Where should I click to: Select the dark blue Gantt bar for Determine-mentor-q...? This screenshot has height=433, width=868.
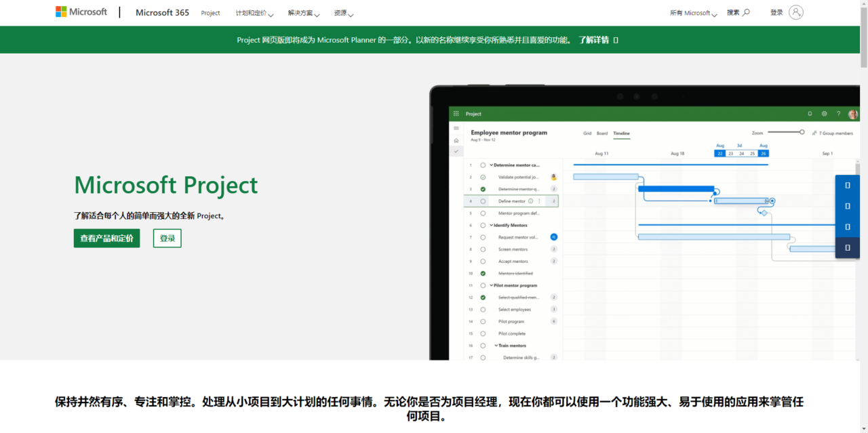(676, 189)
